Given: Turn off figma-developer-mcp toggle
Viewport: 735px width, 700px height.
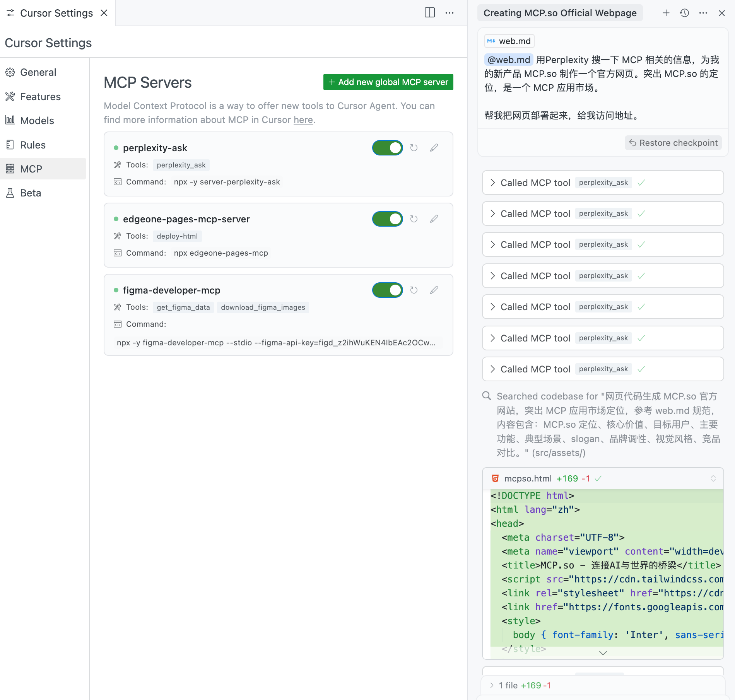Looking at the screenshot, I should (387, 290).
